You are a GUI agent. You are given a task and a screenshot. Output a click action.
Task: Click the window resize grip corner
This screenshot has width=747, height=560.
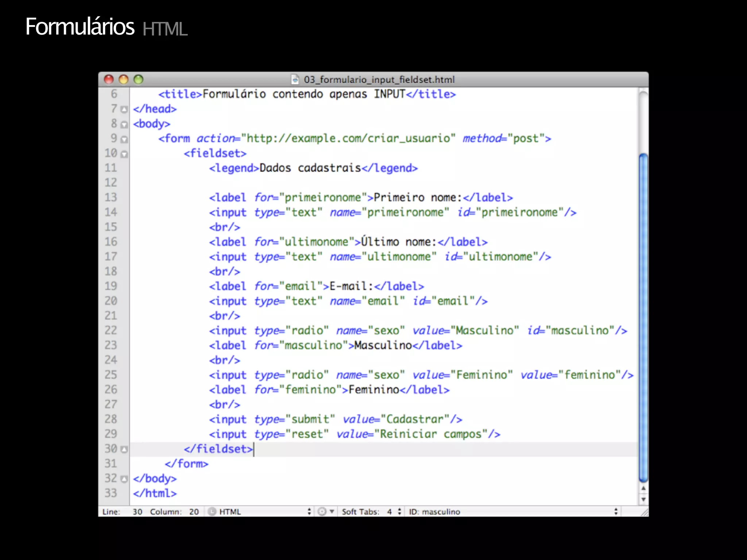pos(645,512)
